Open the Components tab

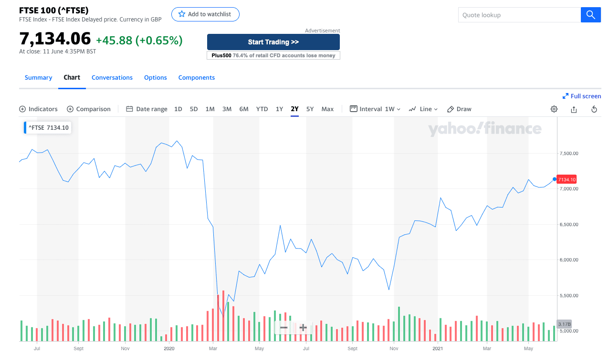(x=197, y=78)
